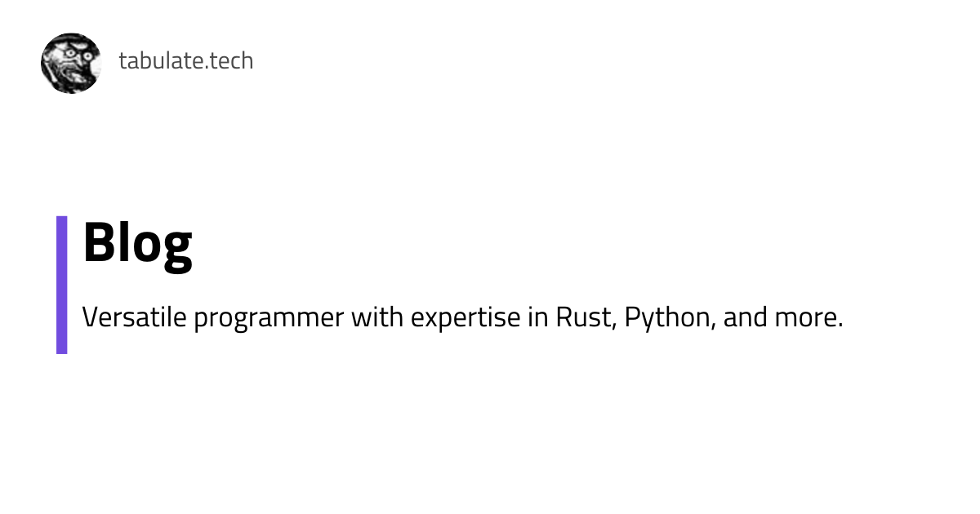Open the tabulate.tech site name link
The width and height of the screenshot is (980, 514).
point(185,61)
